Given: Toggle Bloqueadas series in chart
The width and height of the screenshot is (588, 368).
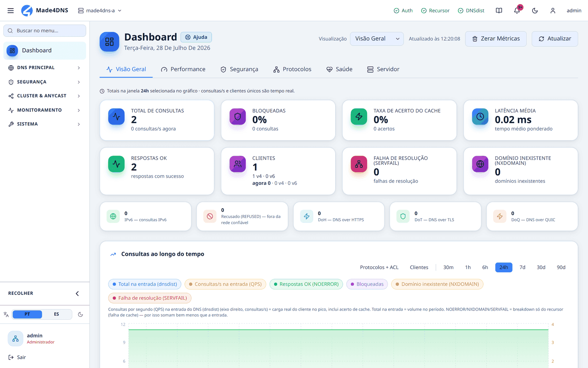Looking at the screenshot, I should pyautogui.click(x=367, y=284).
